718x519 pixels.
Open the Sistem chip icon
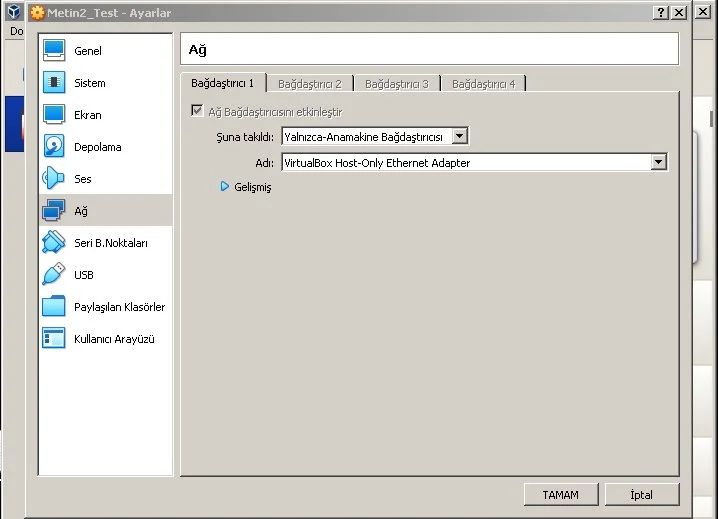click(x=54, y=82)
